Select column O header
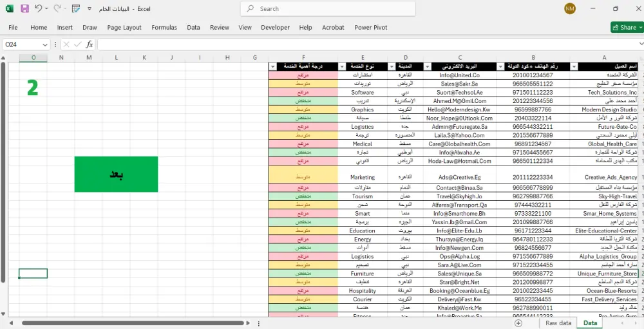The image size is (644, 329). (33, 58)
